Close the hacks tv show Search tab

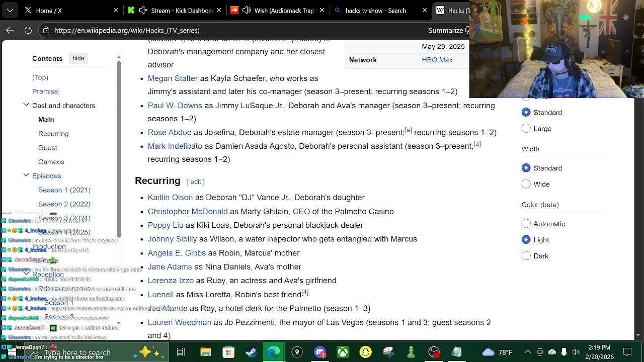[x=425, y=10]
